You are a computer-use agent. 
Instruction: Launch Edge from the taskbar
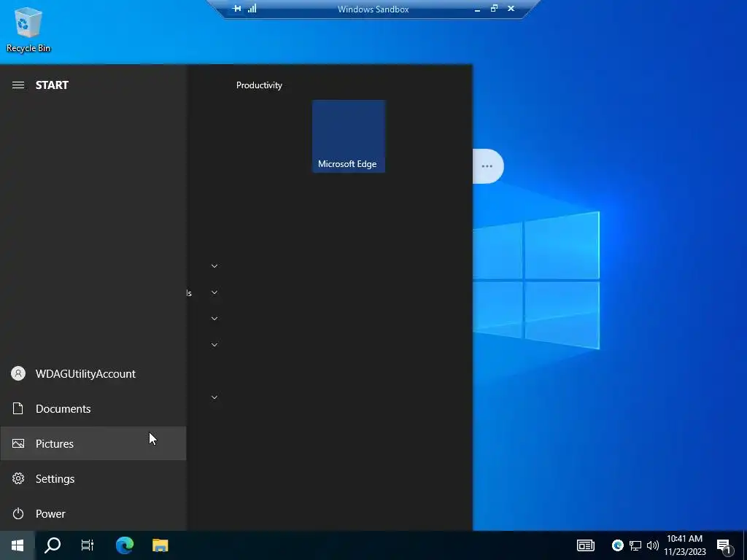[125, 545]
